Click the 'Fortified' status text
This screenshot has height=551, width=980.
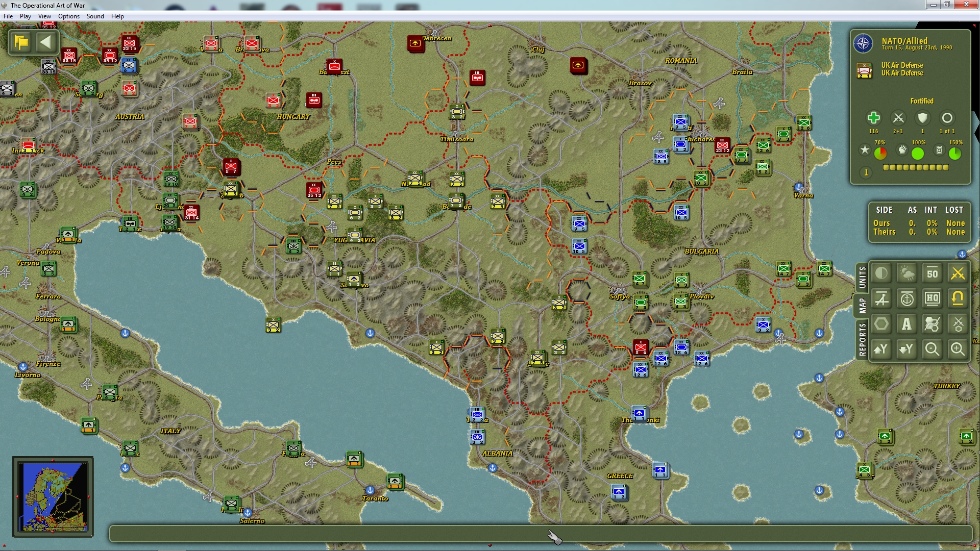click(922, 101)
